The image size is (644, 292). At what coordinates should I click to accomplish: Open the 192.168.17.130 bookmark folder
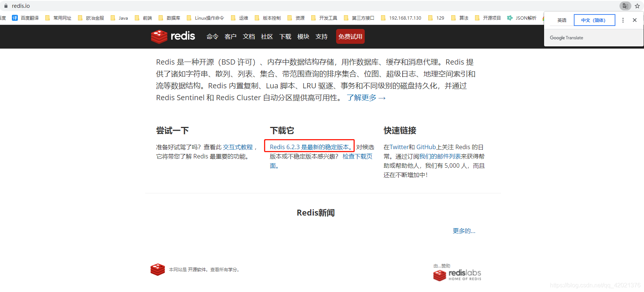pos(401,18)
